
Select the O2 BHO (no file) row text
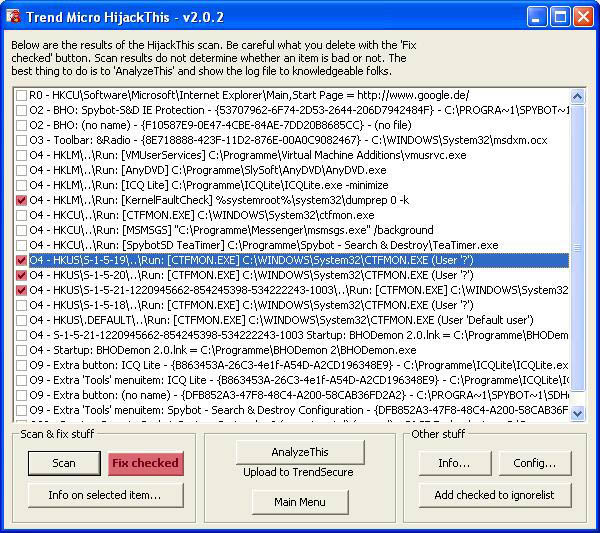coord(220,125)
